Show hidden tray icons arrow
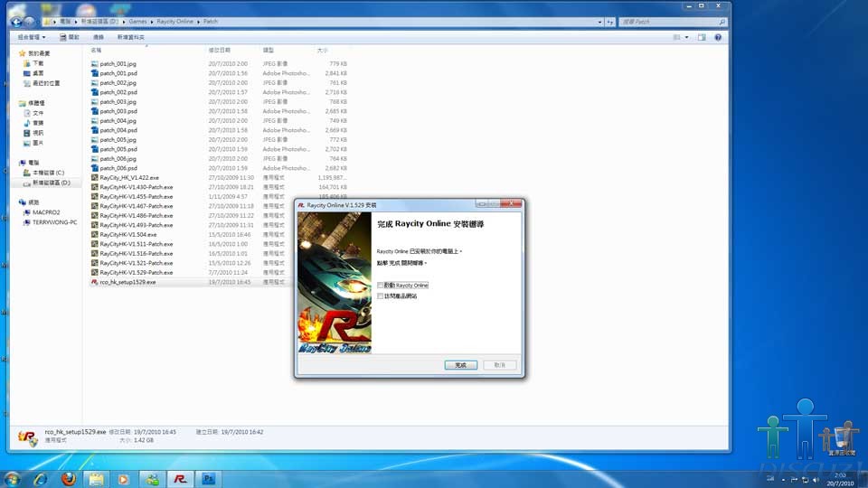The height and width of the screenshot is (488, 868). tap(783, 480)
